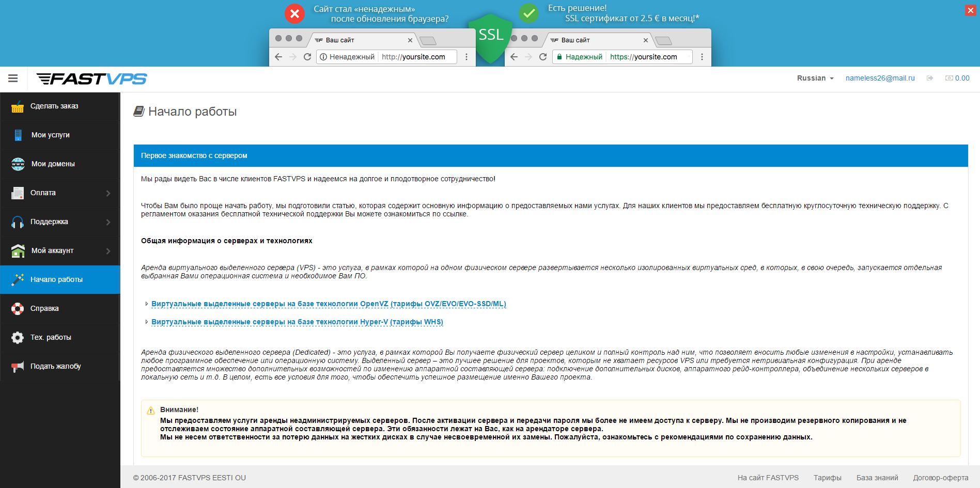Toggle the hamburger sidebar menu
This screenshot has height=488, width=980.
tap(13, 78)
